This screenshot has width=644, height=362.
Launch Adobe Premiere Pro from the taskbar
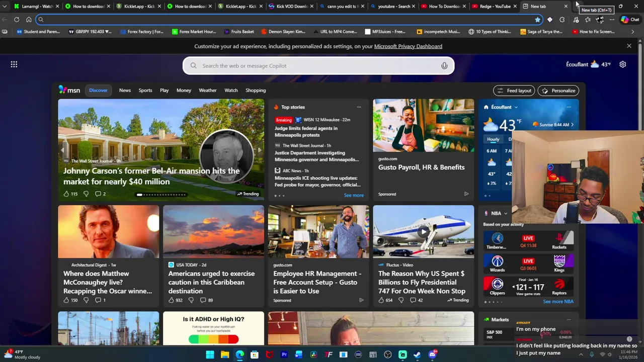284,355
